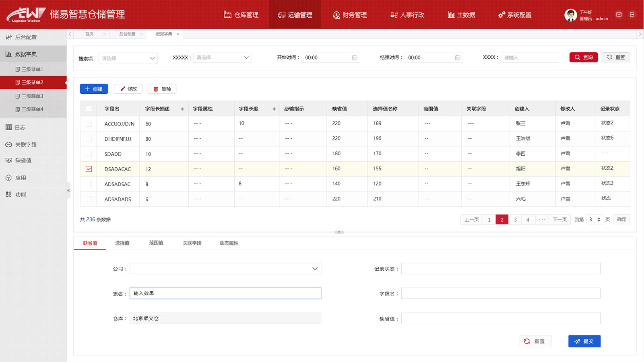644x362 pixels.
Task: Sort by 字段长度 column arrows
Action: (x=274, y=109)
